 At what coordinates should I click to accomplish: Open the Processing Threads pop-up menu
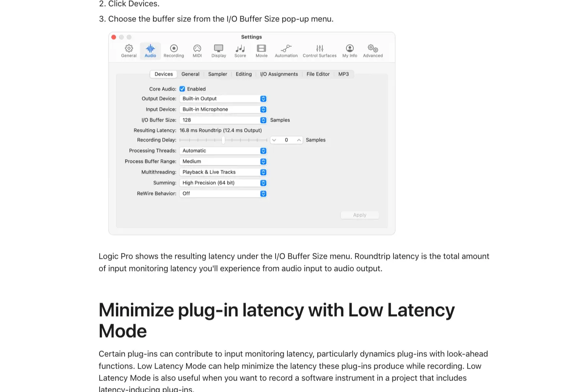coord(223,151)
